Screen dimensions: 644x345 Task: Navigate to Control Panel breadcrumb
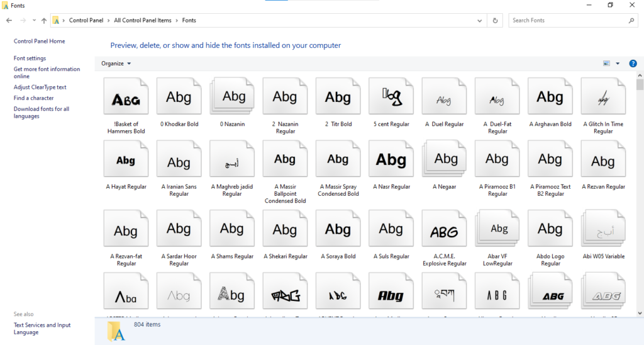(x=86, y=20)
